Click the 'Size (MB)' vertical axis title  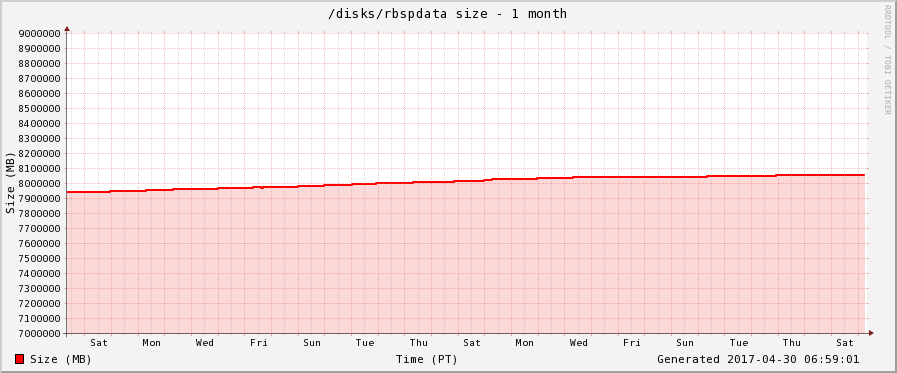(x=10, y=183)
